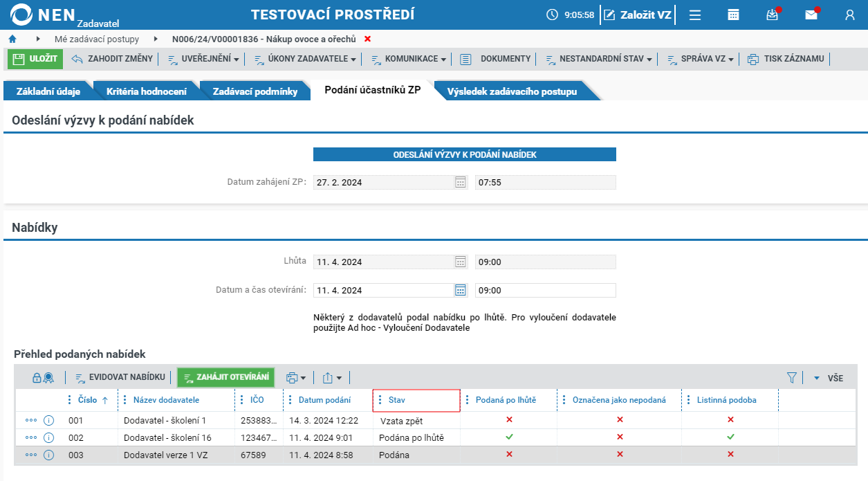Open the mail messages envelope icon
This screenshot has height=481, width=868.
811,15
